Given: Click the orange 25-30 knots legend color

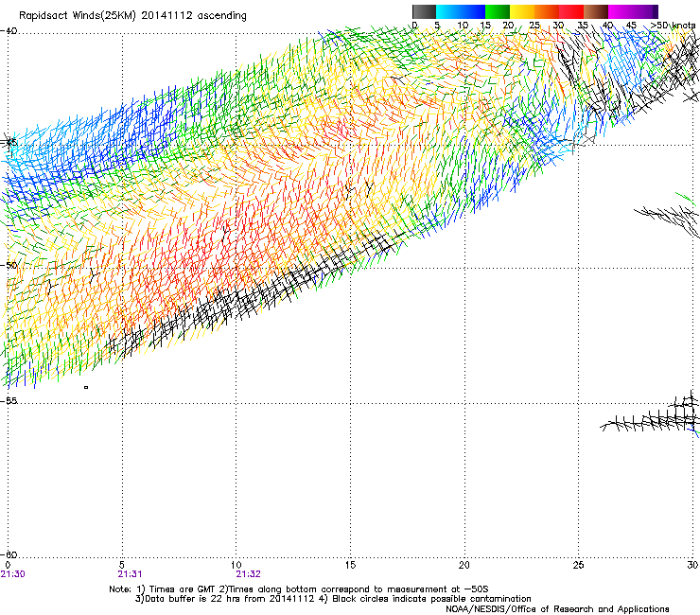Looking at the screenshot, I should pyautogui.click(x=547, y=11).
